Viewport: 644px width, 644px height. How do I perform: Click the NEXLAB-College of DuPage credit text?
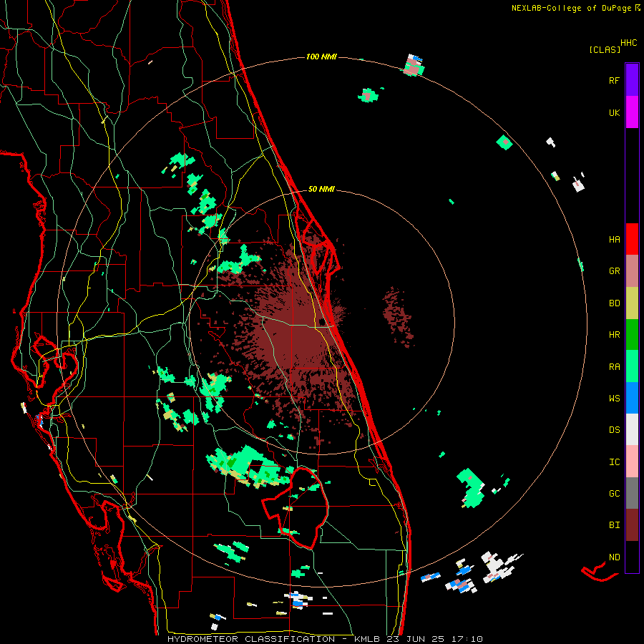click(571, 8)
